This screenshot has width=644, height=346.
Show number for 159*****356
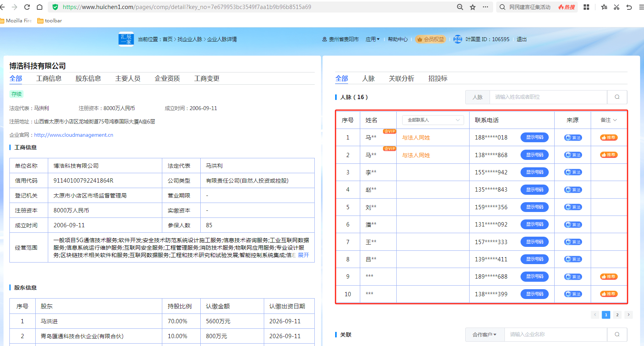pyautogui.click(x=535, y=207)
